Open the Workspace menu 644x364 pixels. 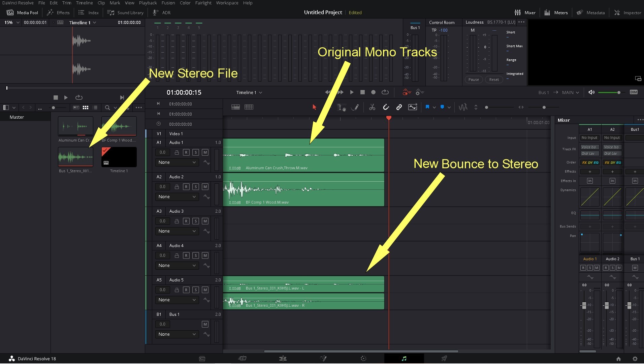coord(227,3)
